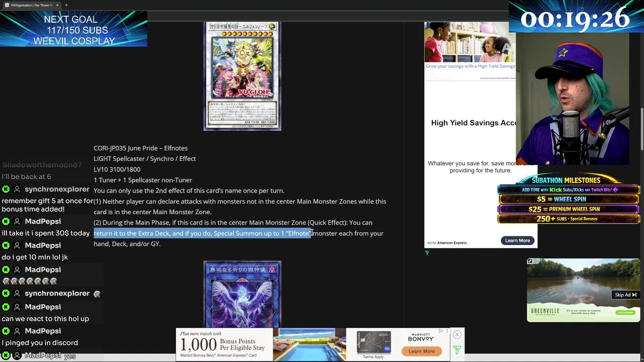Screen dimensions: 644x362
Task: Click the chat message 'can we react to this hol up'
Action: tap(45, 318)
